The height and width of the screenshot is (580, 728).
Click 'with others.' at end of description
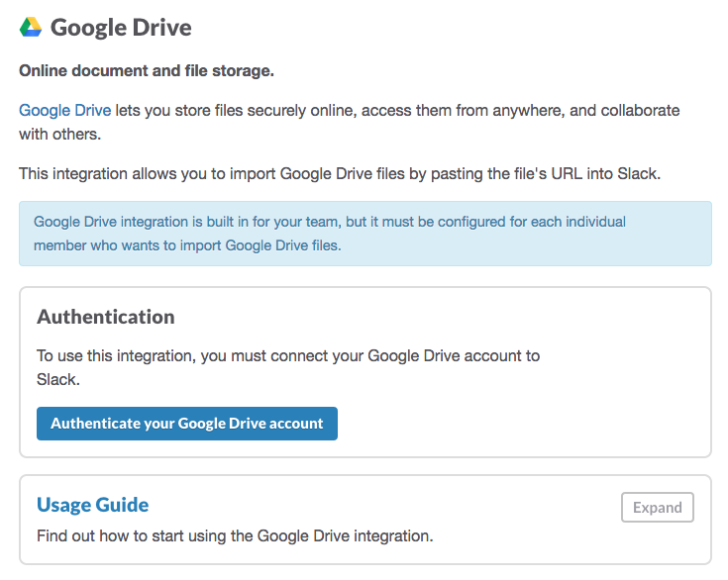pos(59,134)
